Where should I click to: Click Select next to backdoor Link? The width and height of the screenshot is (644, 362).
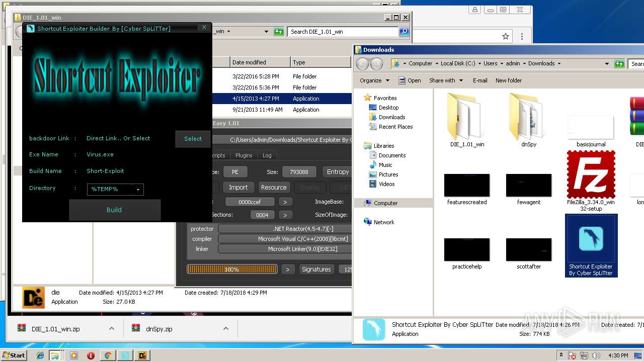(x=193, y=139)
